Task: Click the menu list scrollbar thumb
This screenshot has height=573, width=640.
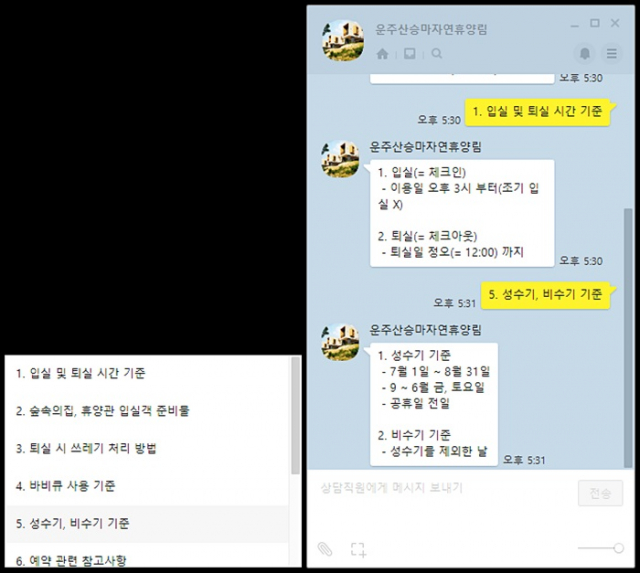Action: pyautogui.click(x=296, y=415)
